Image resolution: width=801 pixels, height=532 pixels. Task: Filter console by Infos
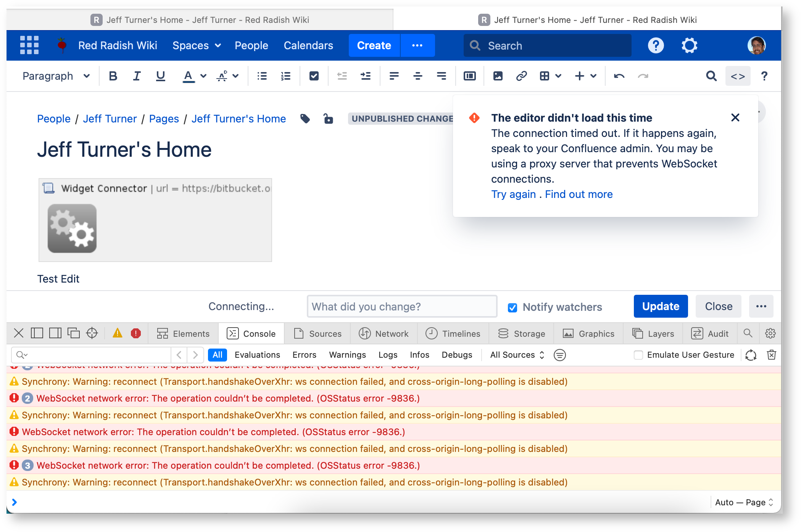[419, 355]
